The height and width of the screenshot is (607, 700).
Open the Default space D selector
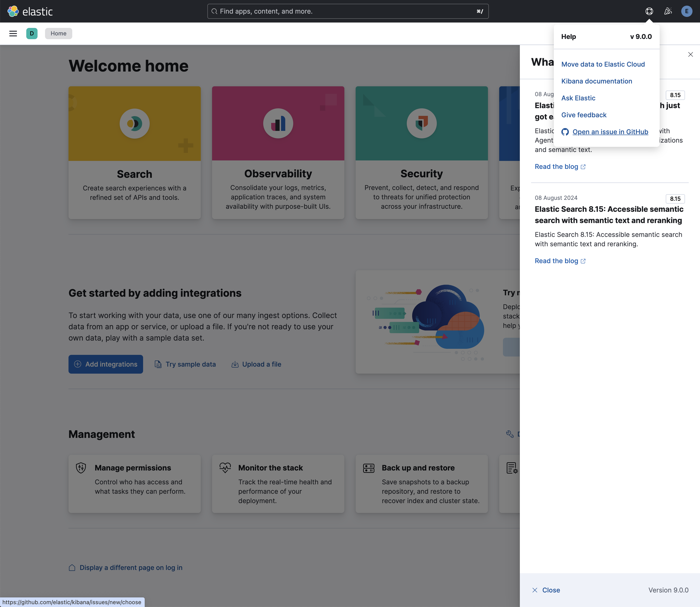[32, 34]
